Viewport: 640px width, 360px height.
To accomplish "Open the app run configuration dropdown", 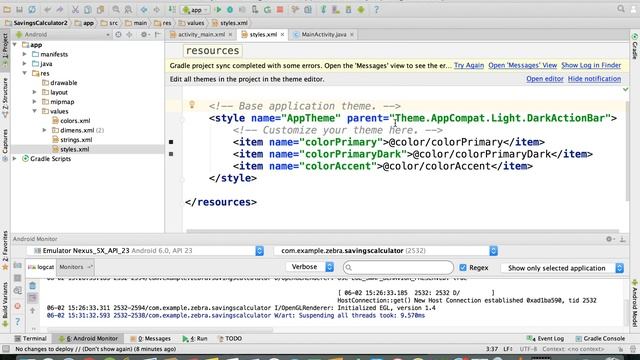I will [196, 9].
